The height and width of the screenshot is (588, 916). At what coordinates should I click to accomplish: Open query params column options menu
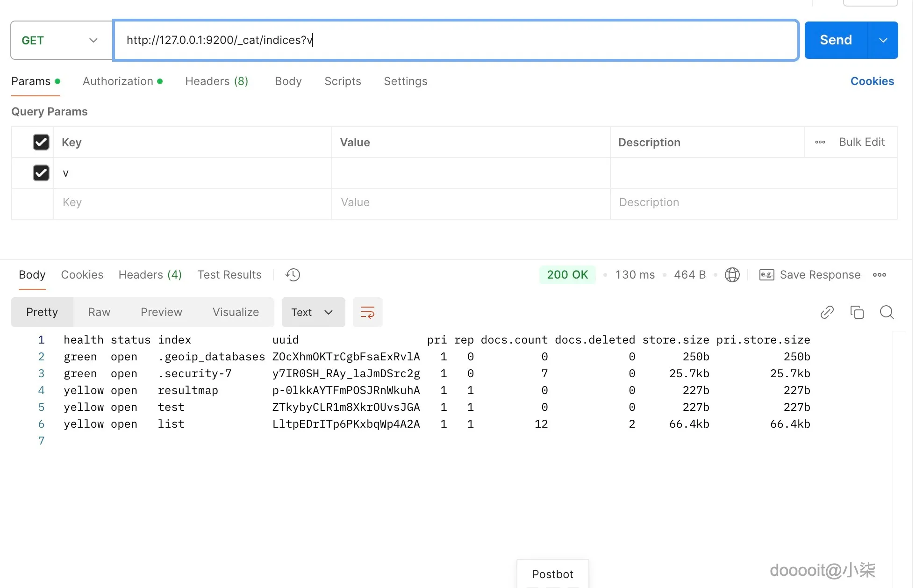820,142
